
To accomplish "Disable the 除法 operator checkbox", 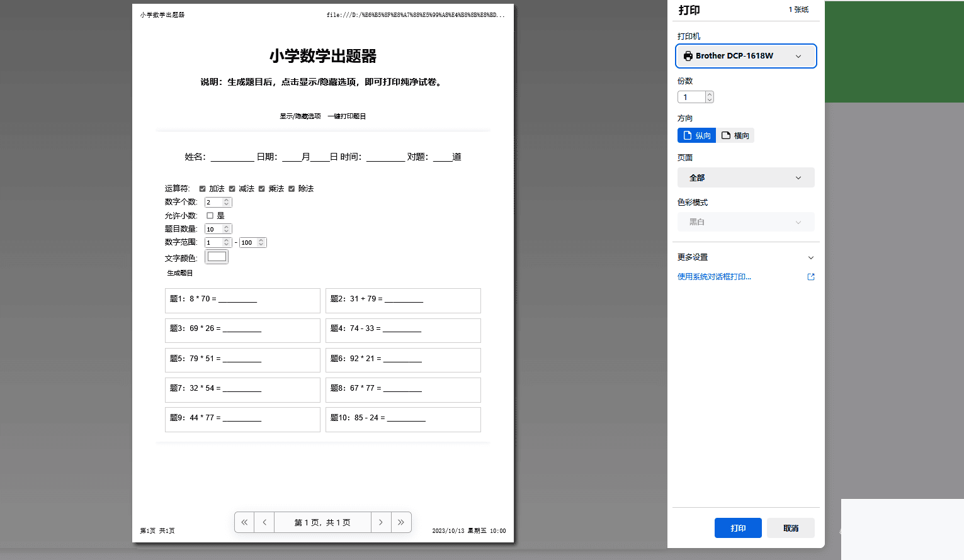I will [292, 188].
